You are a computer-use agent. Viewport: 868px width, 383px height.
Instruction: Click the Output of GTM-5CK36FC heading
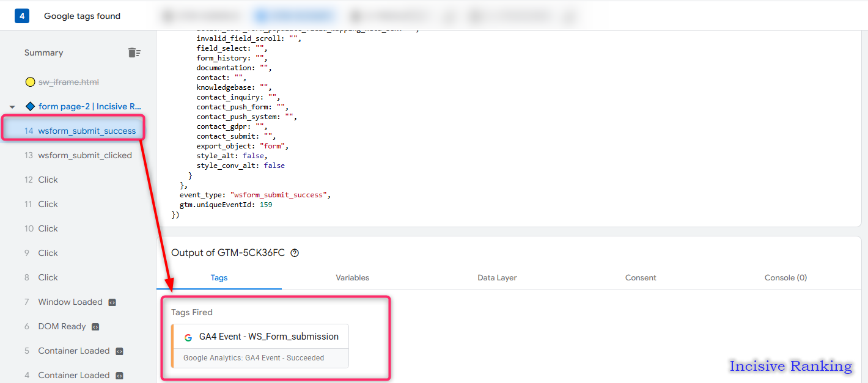pos(228,253)
